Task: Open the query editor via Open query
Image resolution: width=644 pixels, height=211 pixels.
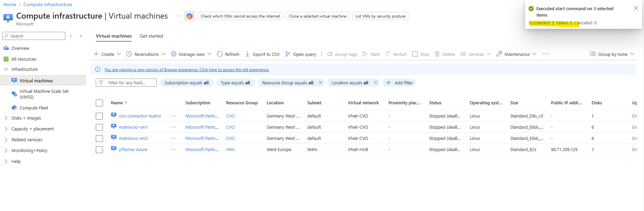Action: click(301, 54)
